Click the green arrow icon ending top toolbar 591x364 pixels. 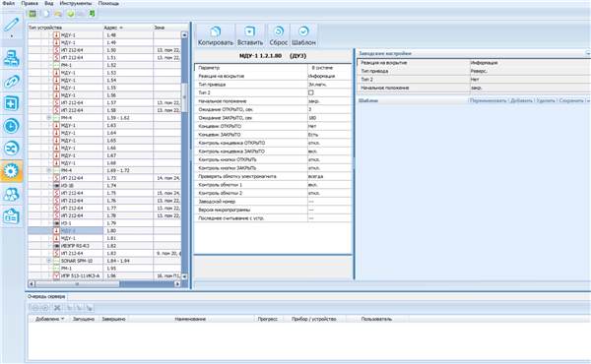click(x=92, y=14)
